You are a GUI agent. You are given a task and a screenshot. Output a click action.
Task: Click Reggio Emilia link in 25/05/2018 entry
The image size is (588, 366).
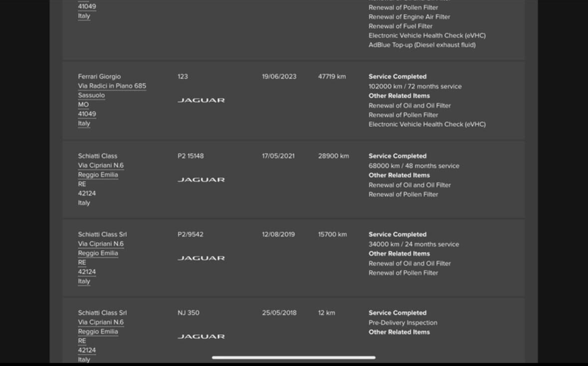[x=98, y=332]
